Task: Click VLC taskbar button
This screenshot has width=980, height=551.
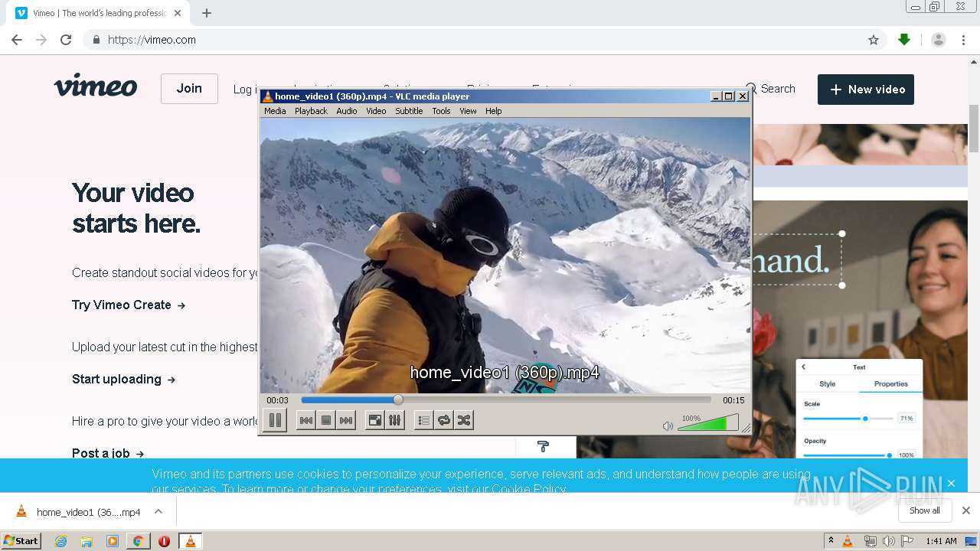Action: coord(190,541)
